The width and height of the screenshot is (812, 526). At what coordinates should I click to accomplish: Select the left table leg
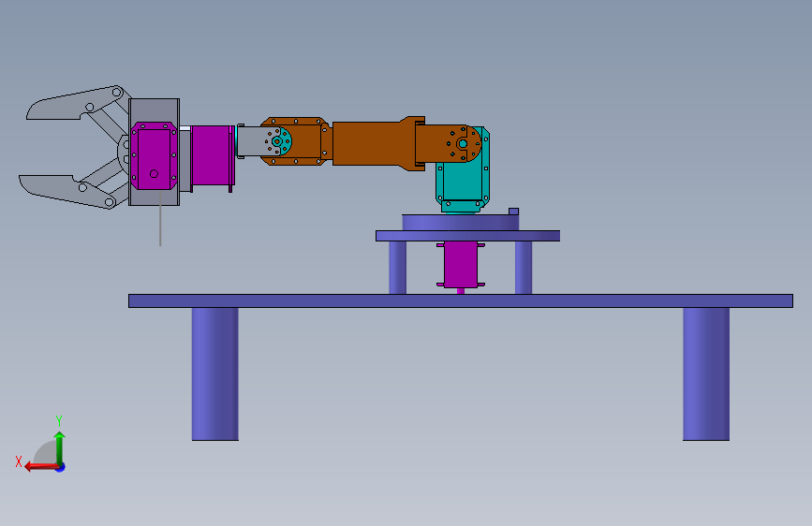[x=214, y=373]
